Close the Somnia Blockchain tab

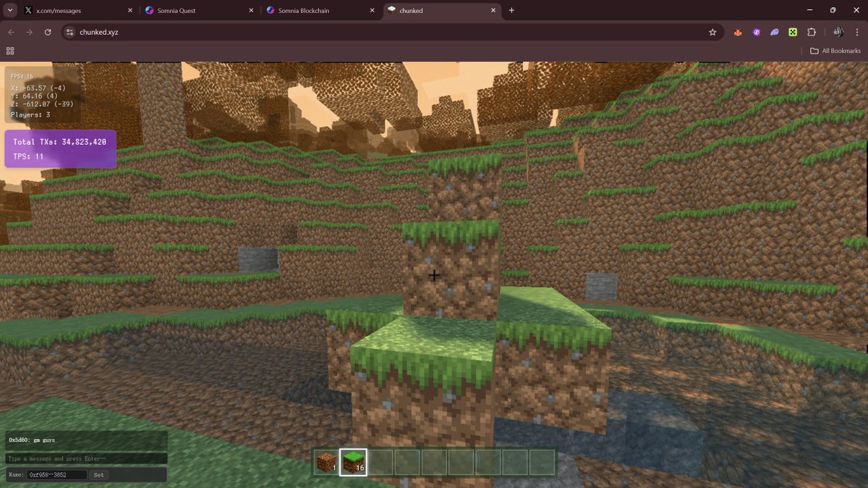pyautogui.click(x=373, y=11)
